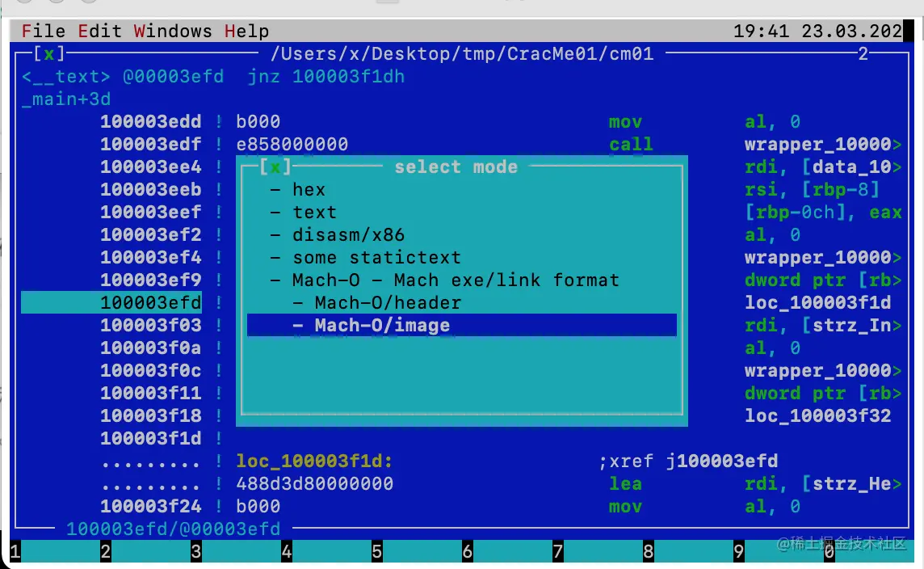Click address 100003f0a

coord(151,348)
